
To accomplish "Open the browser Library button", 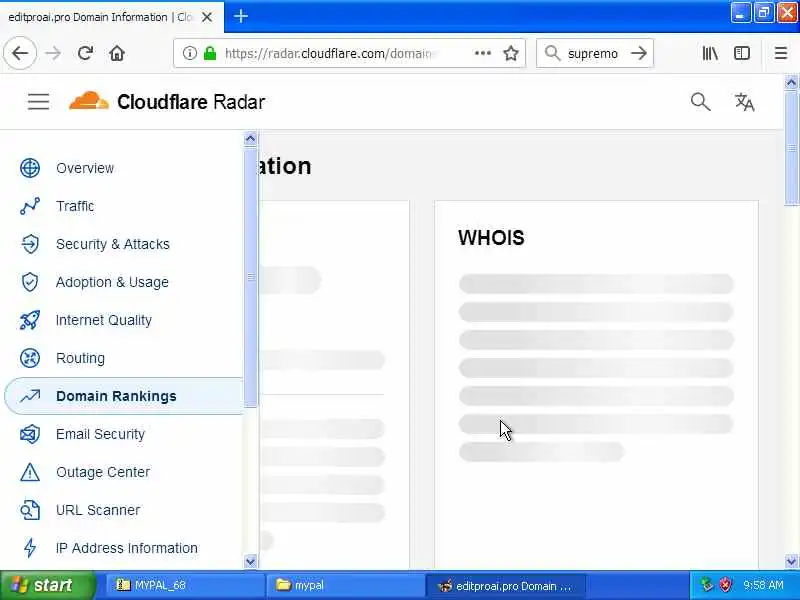I will click(710, 53).
